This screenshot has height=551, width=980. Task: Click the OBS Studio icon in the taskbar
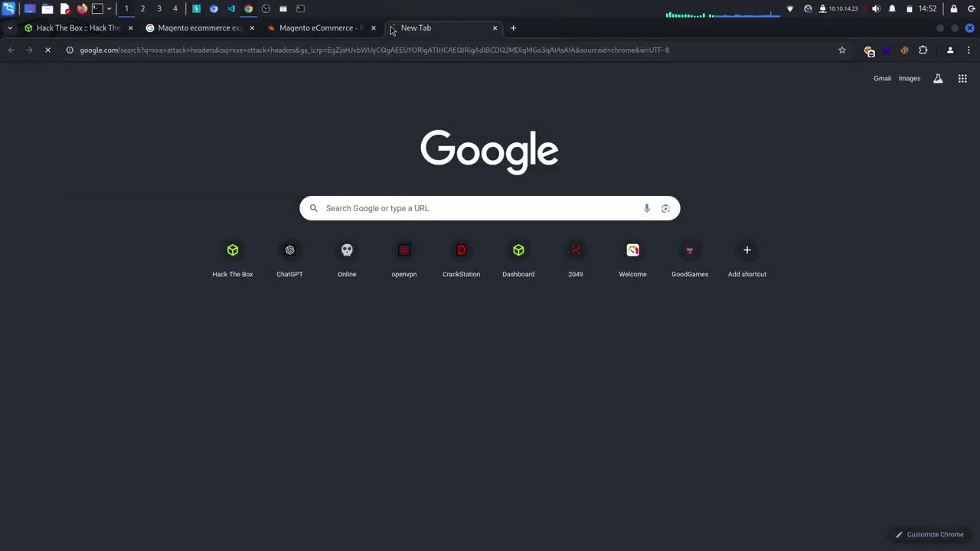click(266, 8)
